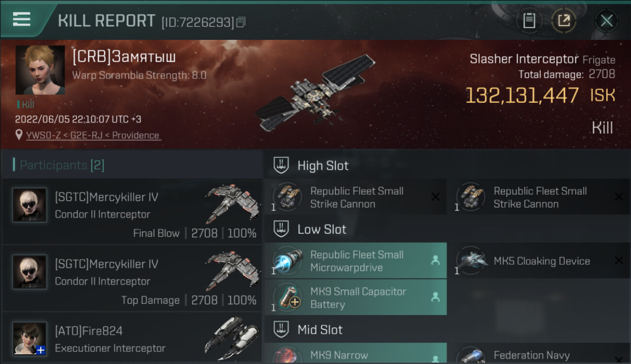Select the Participants tab header
Viewport: 631px width, 364px height.
tap(59, 165)
